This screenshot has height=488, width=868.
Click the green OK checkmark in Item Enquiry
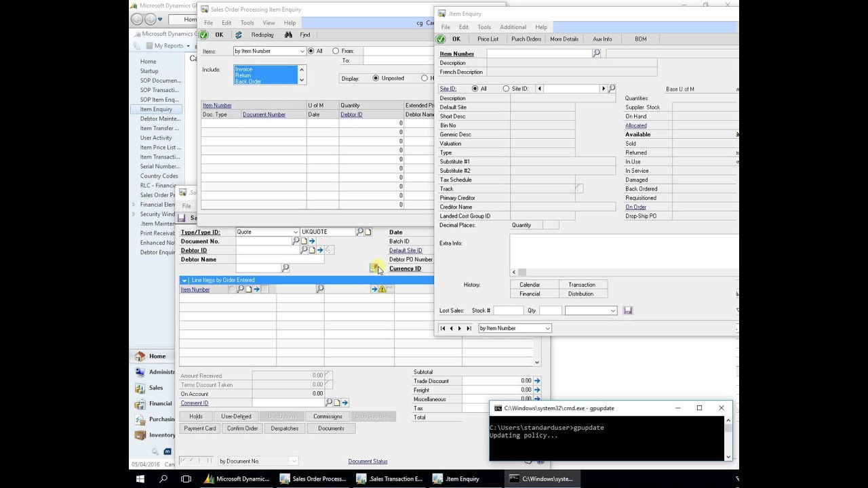[441, 39]
